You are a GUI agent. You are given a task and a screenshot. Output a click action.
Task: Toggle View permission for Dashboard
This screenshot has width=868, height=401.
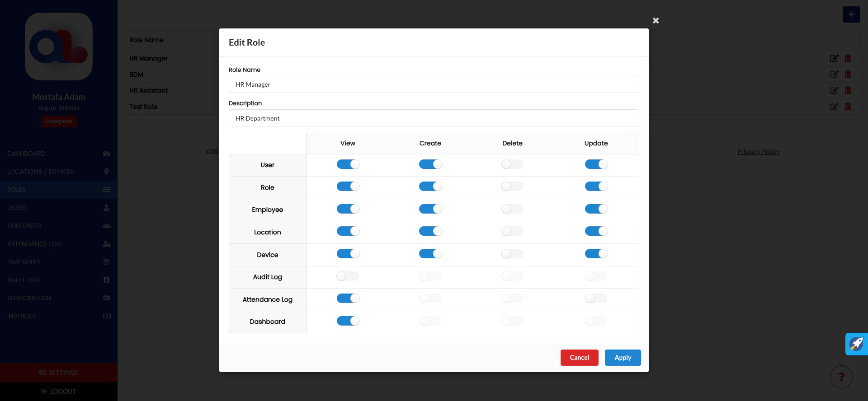[x=348, y=321]
